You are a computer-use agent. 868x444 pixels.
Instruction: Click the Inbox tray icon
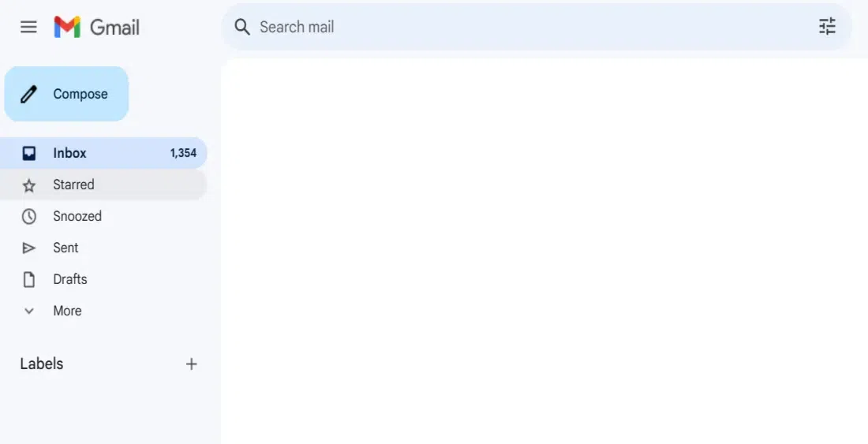pos(28,153)
